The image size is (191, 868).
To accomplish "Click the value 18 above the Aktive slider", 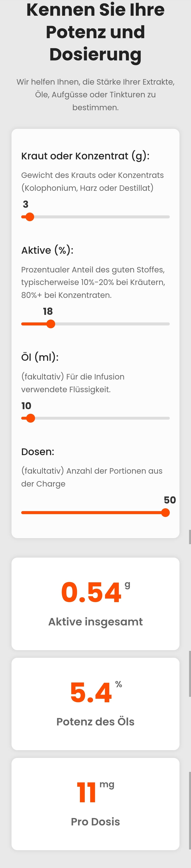I will [48, 311].
